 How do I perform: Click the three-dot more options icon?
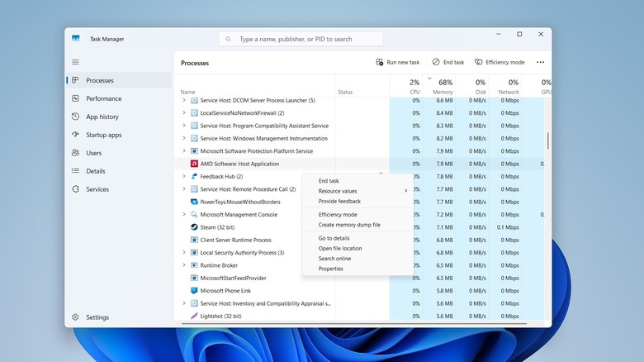[540, 62]
